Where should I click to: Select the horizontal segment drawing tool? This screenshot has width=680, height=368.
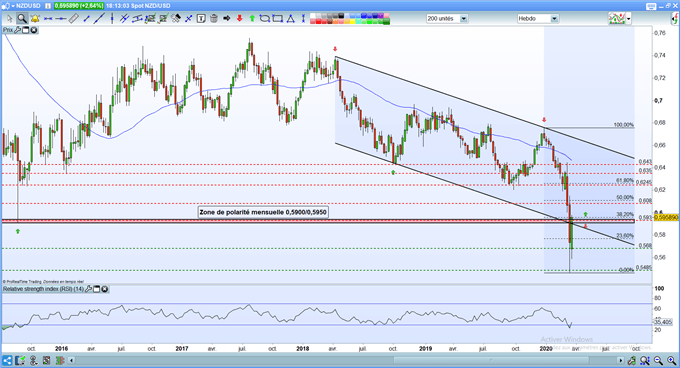pyautogui.click(x=48, y=19)
